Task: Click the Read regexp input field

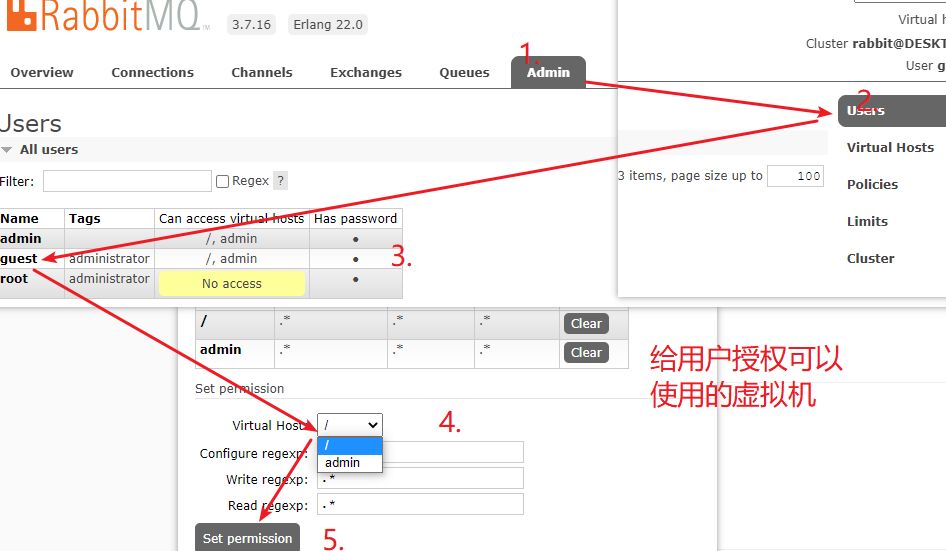Action: (421, 505)
